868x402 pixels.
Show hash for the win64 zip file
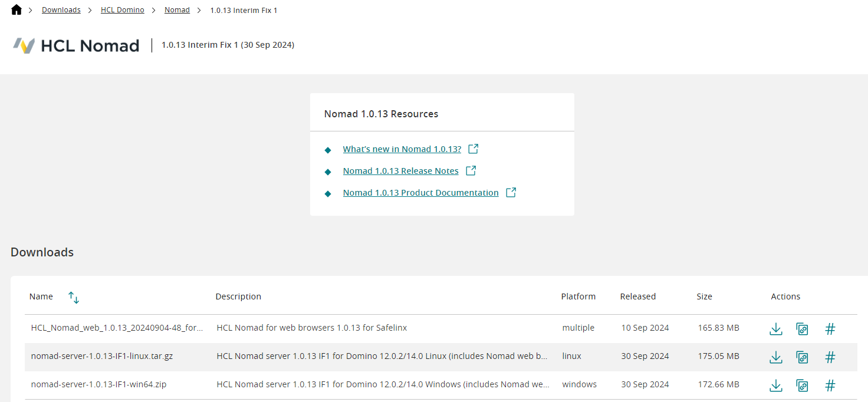[x=830, y=386]
